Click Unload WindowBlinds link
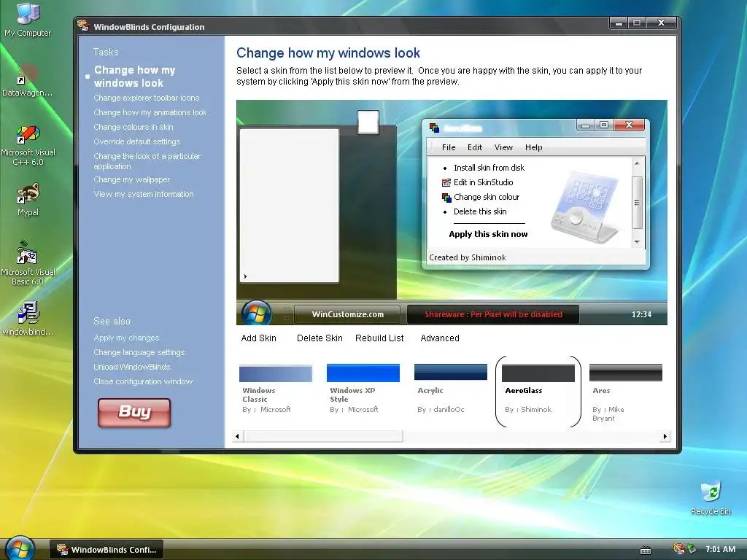Screen dimensions: 747x560 coord(132,367)
